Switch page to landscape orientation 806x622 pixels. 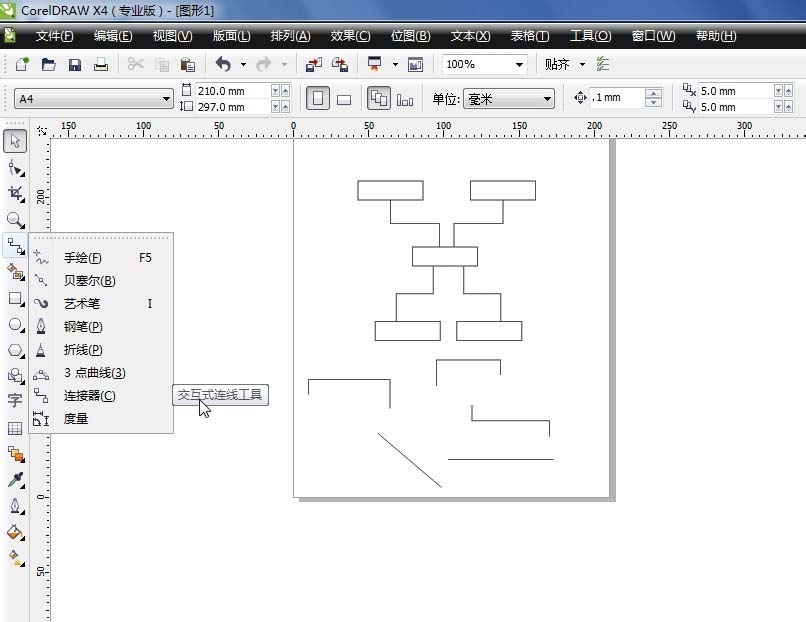(x=343, y=99)
